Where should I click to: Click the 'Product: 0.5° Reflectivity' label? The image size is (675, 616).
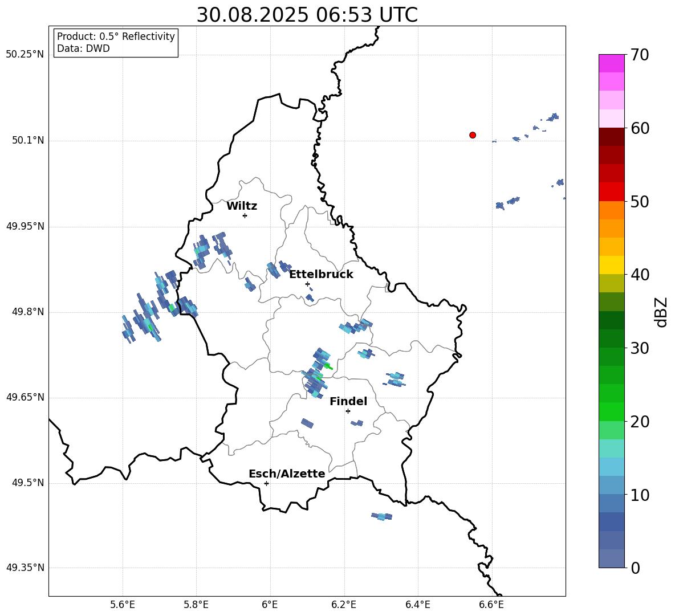pyautogui.click(x=116, y=36)
